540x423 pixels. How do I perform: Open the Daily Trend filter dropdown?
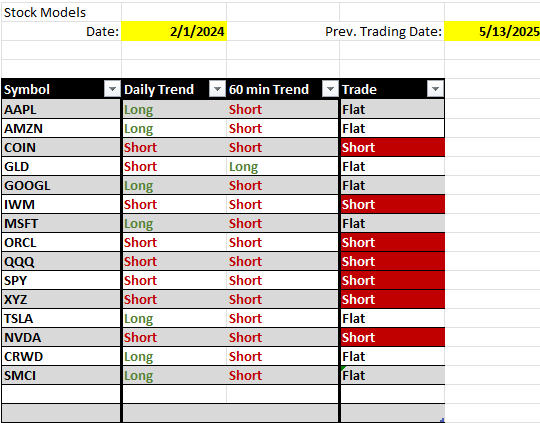click(x=217, y=90)
